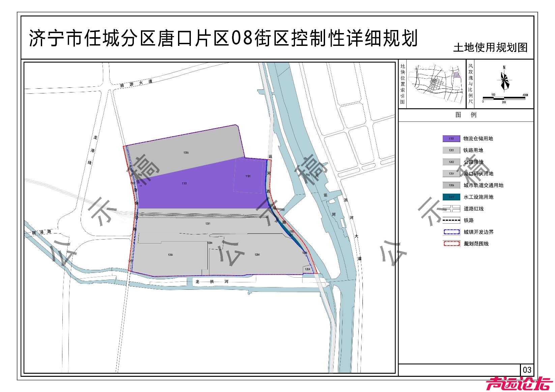Viewport: 555px width, 392px height.
Task: Click the page number 03
Action: tap(527, 370)
